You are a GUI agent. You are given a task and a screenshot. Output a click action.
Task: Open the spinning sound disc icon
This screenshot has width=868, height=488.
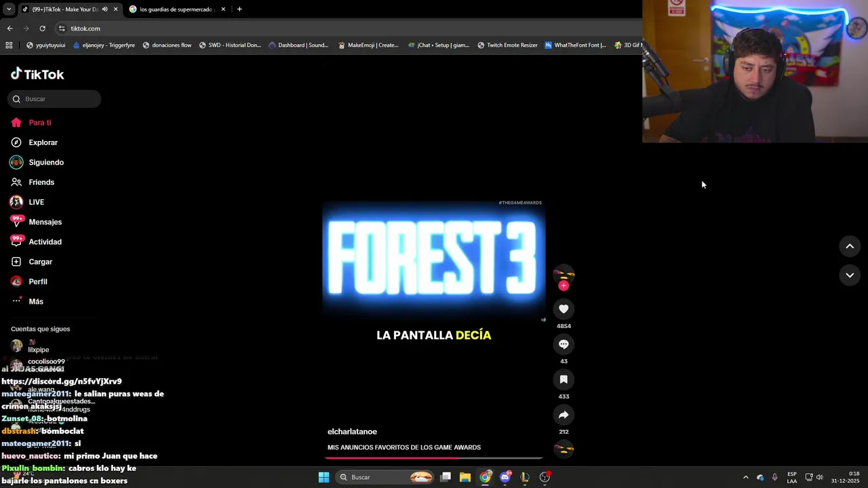pos(564,449)
